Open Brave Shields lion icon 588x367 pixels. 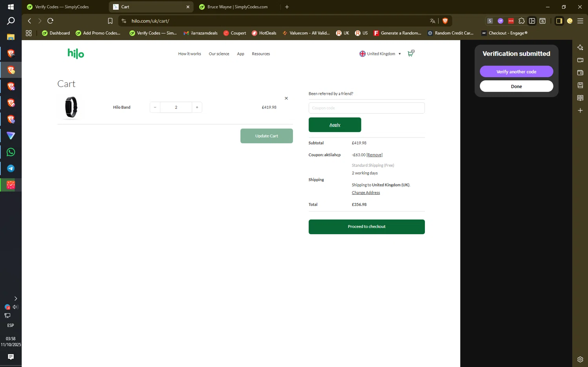point(445,21)
